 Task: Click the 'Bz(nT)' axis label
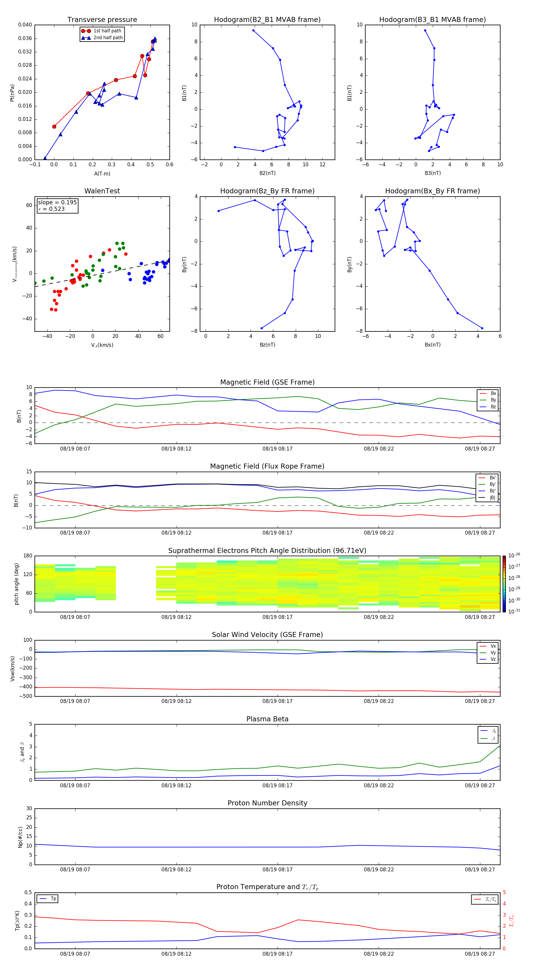click(x=267, y=345)
